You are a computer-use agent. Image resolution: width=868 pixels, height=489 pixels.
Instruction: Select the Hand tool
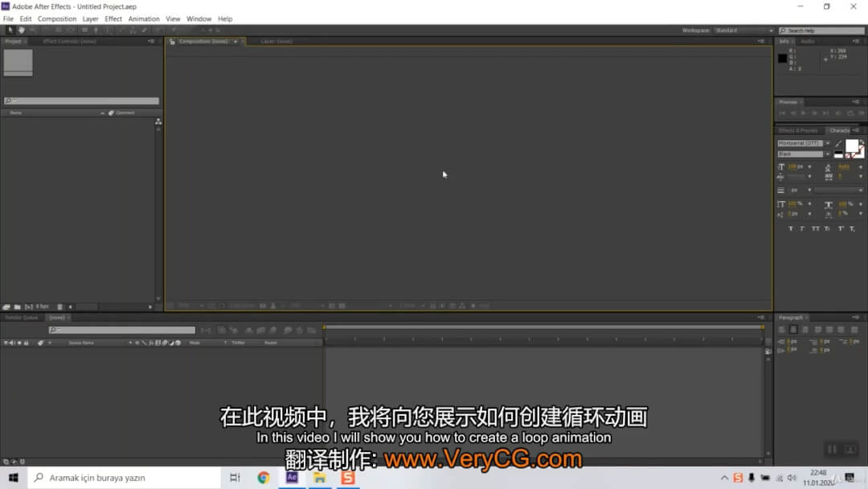coord(21,30)
